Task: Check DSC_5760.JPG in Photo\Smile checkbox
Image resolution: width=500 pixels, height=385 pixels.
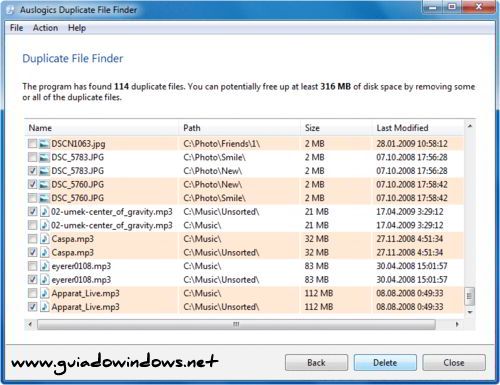Action: tap(32, 198)
